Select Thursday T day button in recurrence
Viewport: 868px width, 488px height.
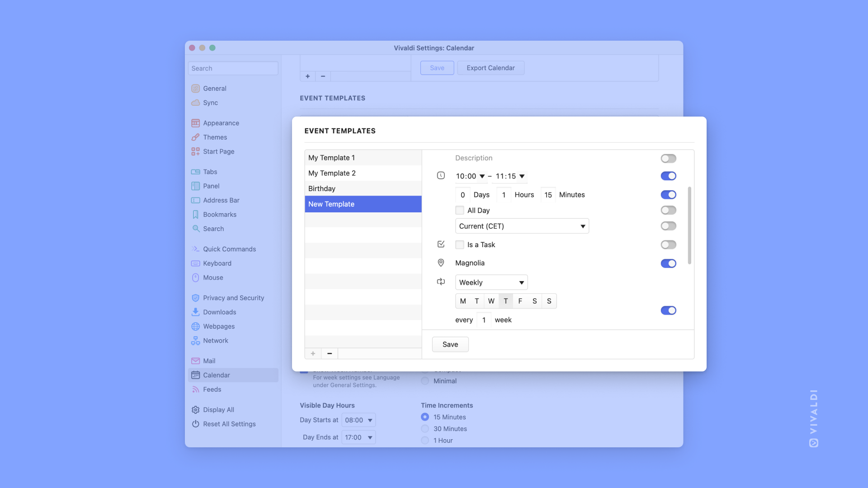tap(505, 301)
